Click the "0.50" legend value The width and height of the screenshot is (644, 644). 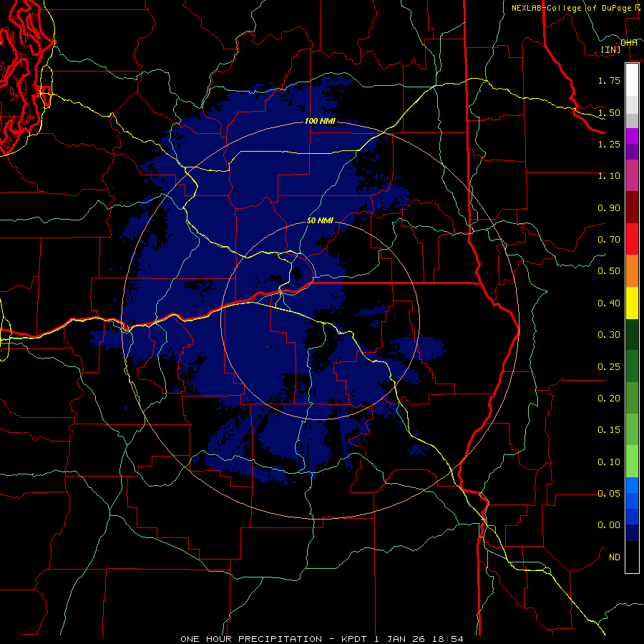609,271
